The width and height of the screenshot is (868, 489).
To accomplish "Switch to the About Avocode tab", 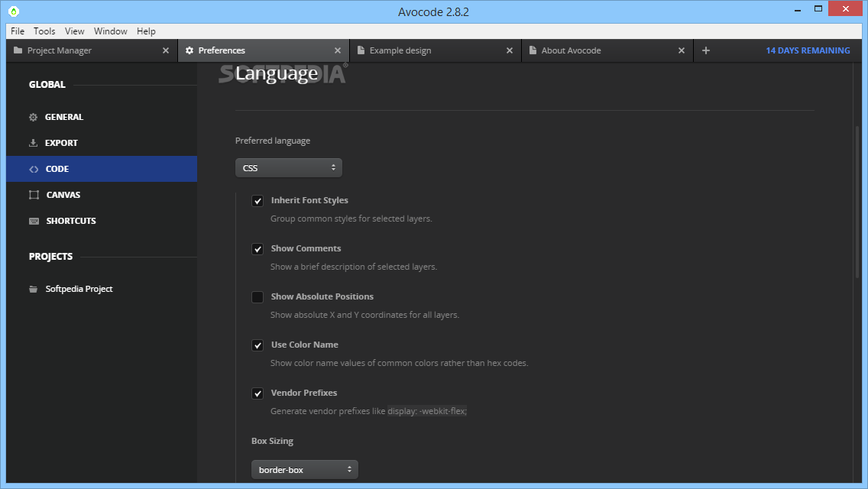I will (x=607, y=50).
